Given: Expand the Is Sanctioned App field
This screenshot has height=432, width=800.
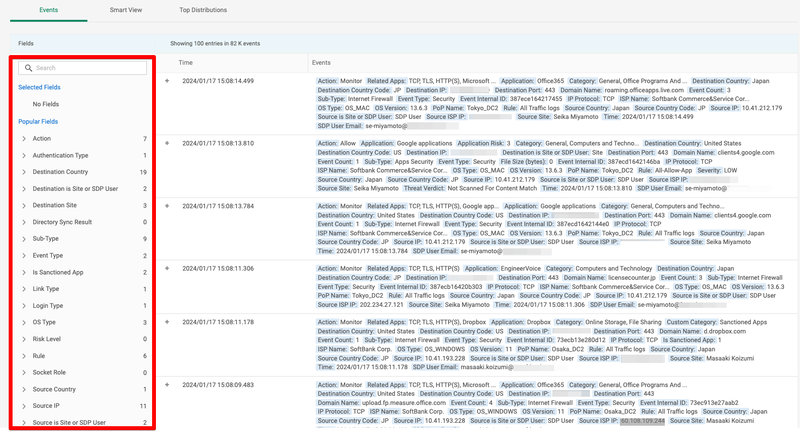Looking at the screenshot, I should coord(24,272).
